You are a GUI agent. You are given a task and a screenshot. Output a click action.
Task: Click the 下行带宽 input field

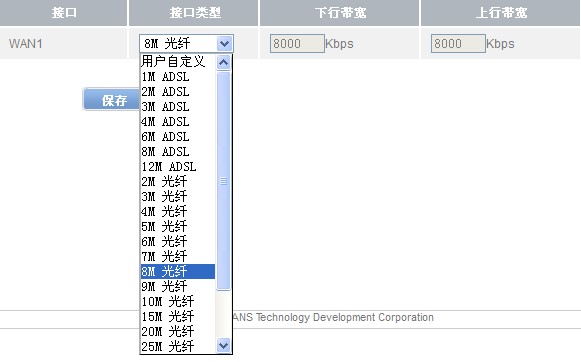(297, 44)
